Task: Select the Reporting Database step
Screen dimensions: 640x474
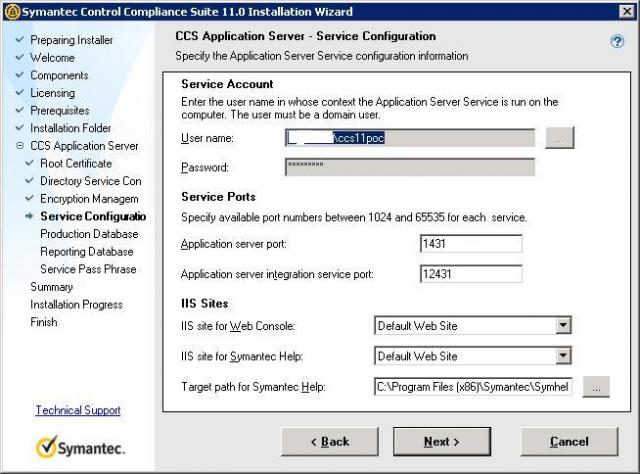Action: tap(87, 251)
